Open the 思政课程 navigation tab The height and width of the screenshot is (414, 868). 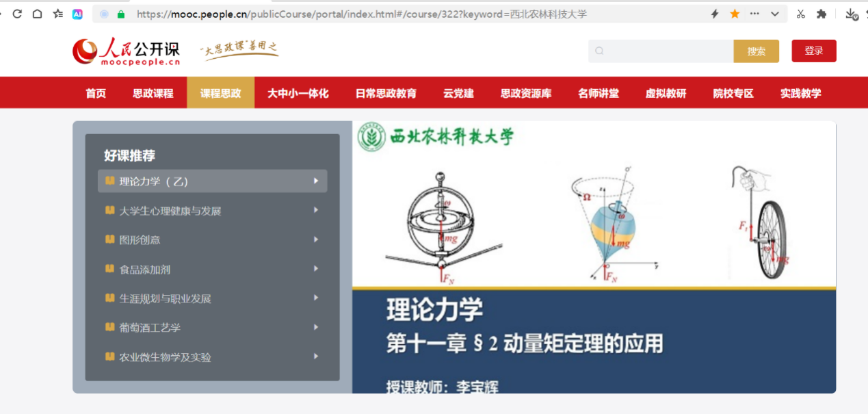click(x=153, y=93)
